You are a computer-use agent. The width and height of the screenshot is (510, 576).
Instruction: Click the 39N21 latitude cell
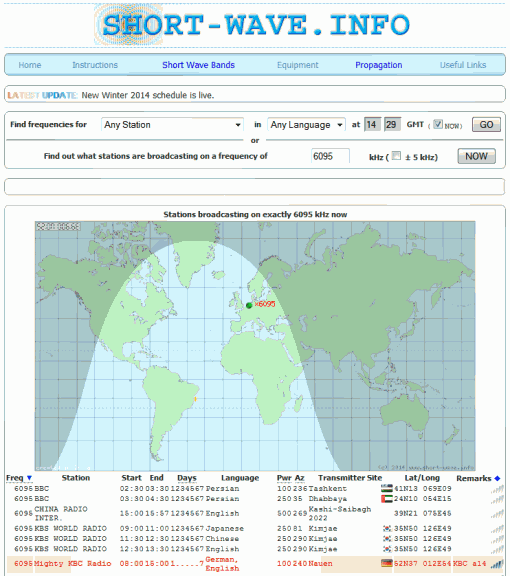406,514
